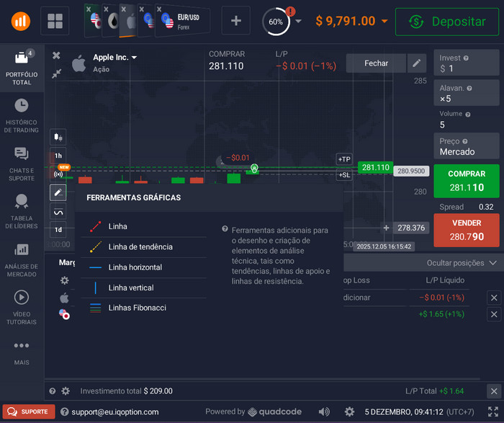Select Linhas Fibonacci tool
The height and width of the screenshot is (423, 504).
pyautogui.click(x=144, y=308)
